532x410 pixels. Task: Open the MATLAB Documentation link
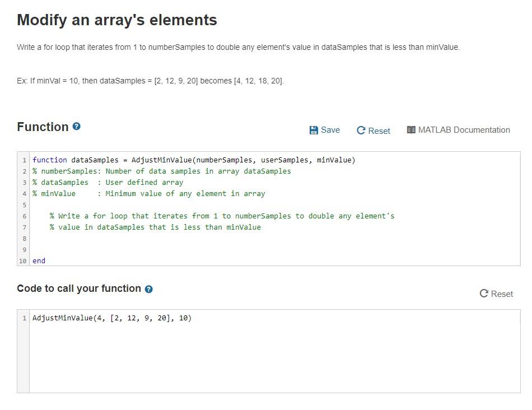pos(459,130)
